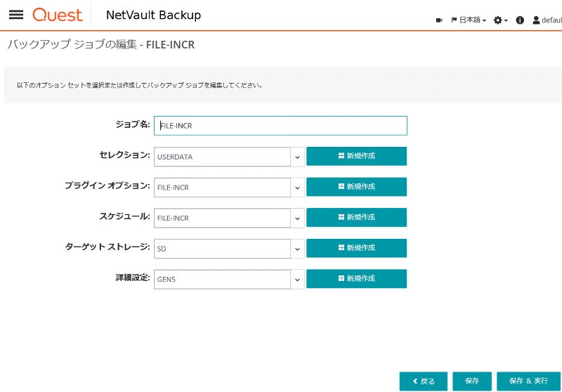Open the 日本語 language selector
This screenshot has width=562, height=392.
click(x=469, y=20)
